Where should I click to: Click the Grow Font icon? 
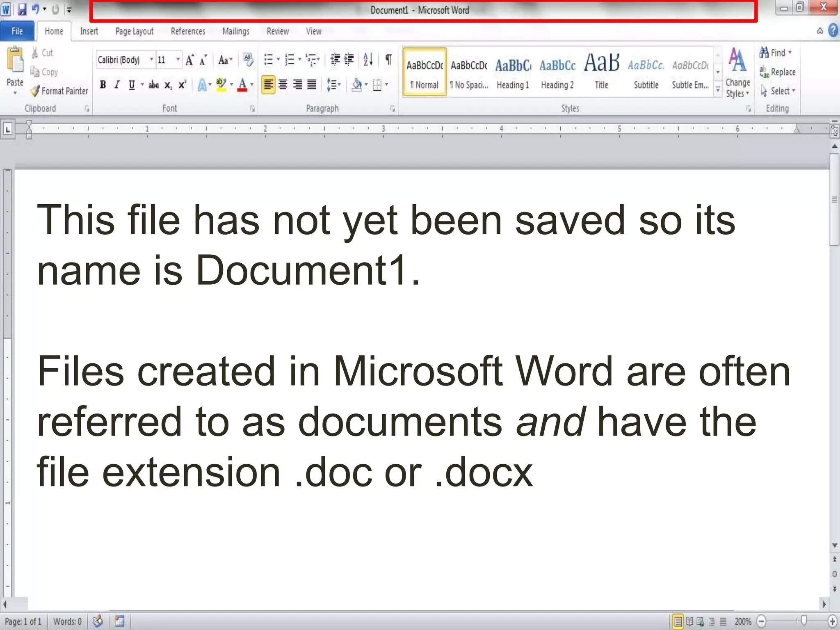point(189,60)
